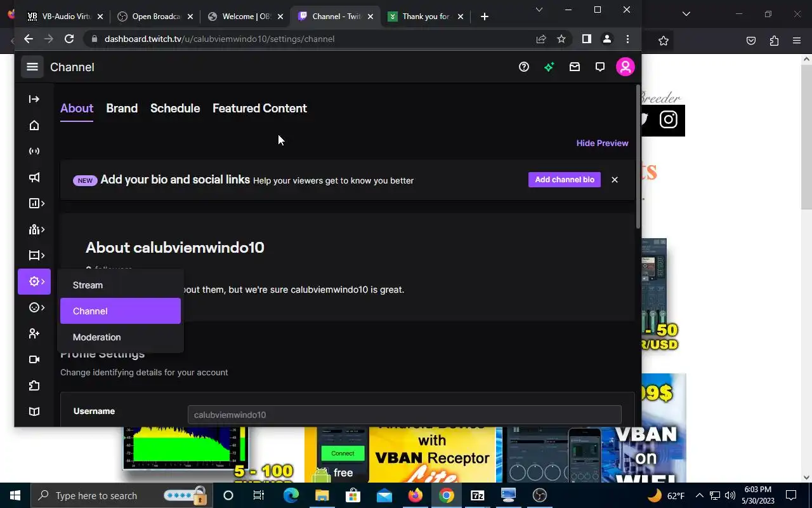812x508 pixels.
Task: Click the Hide Preview link
Action: point(602,143)
